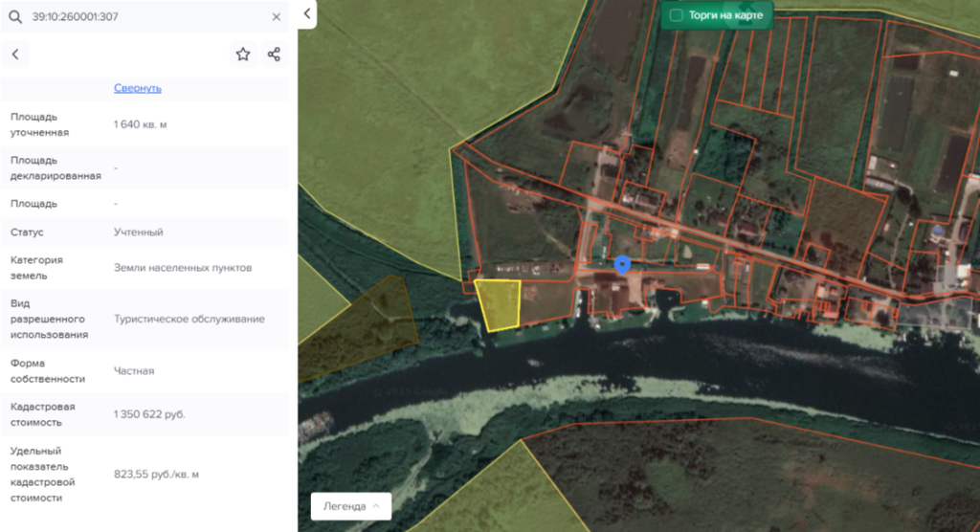Add parcel to favorites with star icon
Screen dimensions: 980x532
pyautogui.click(x=243, y=55)
